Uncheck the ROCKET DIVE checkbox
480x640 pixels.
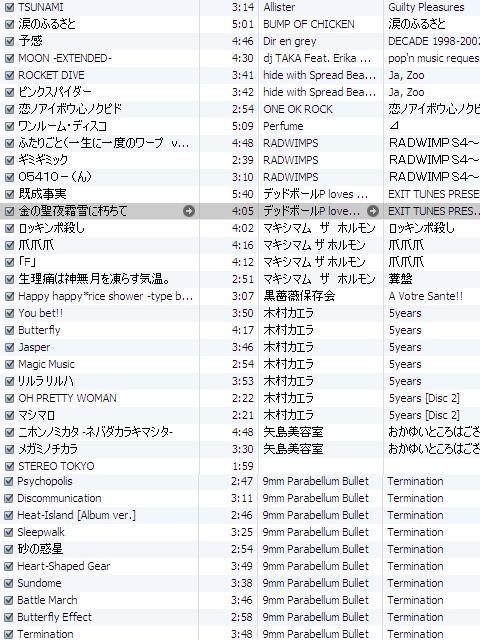[9, 76]
